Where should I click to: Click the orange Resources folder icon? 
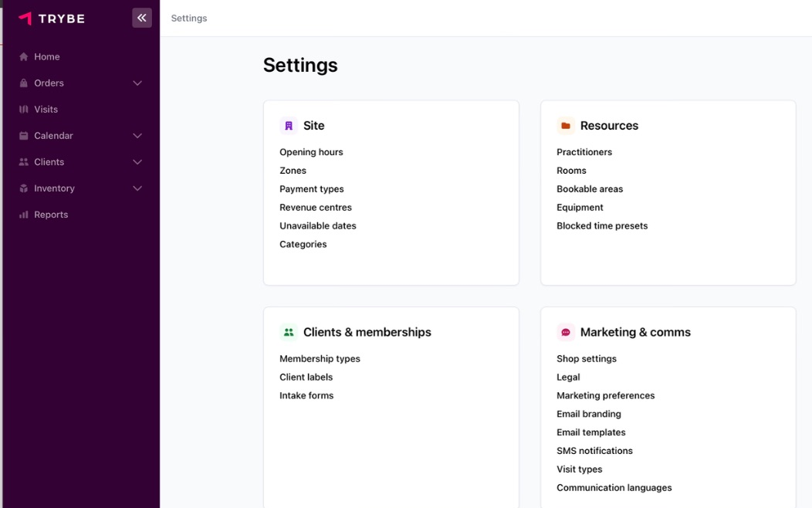click(x=566, y=126)
